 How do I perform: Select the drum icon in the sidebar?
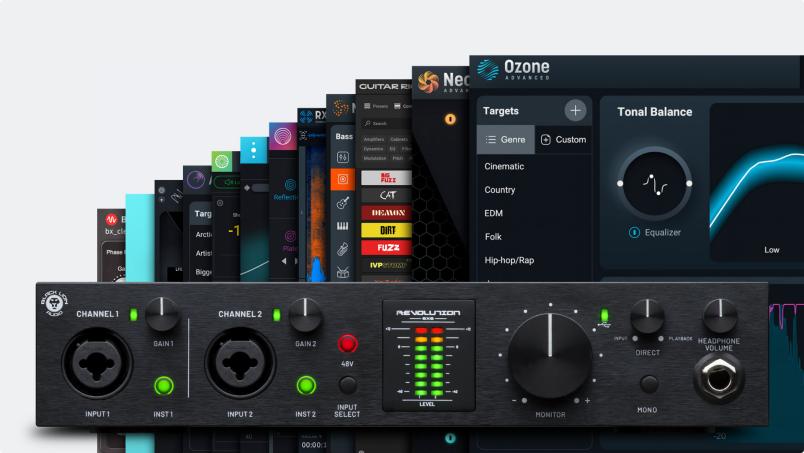(342, 271)
